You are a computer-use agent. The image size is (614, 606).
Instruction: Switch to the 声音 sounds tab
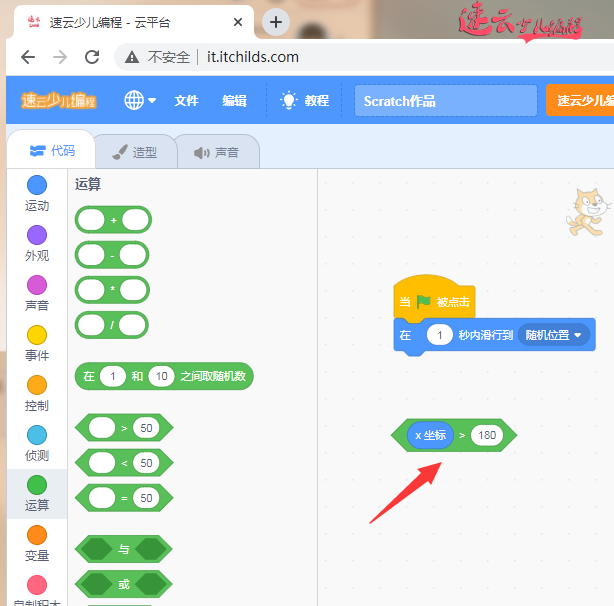click(x=217, y=152)
